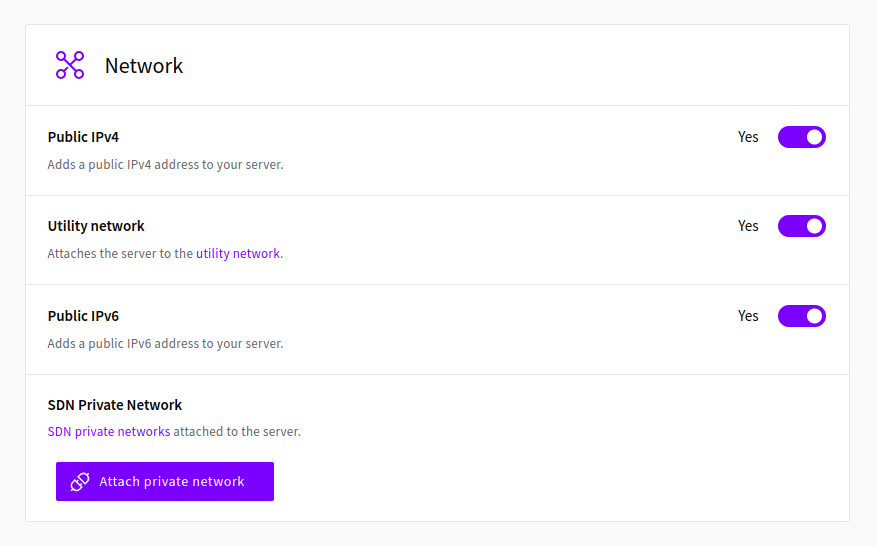Click the Public IPv6 label
The width and height of the screenshot is (877, 546).
(x=83, y=316)
